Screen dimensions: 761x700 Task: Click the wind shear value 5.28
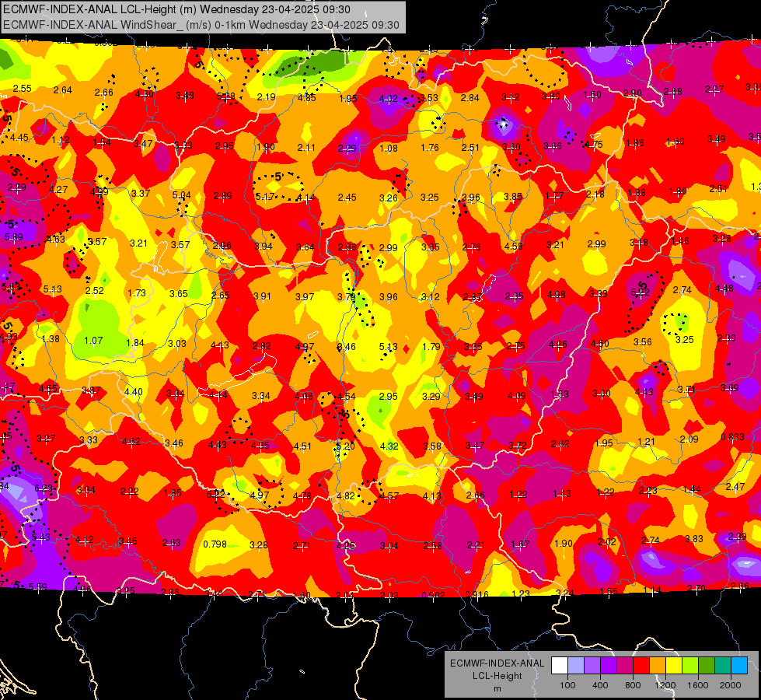click(x=225, y=96)
